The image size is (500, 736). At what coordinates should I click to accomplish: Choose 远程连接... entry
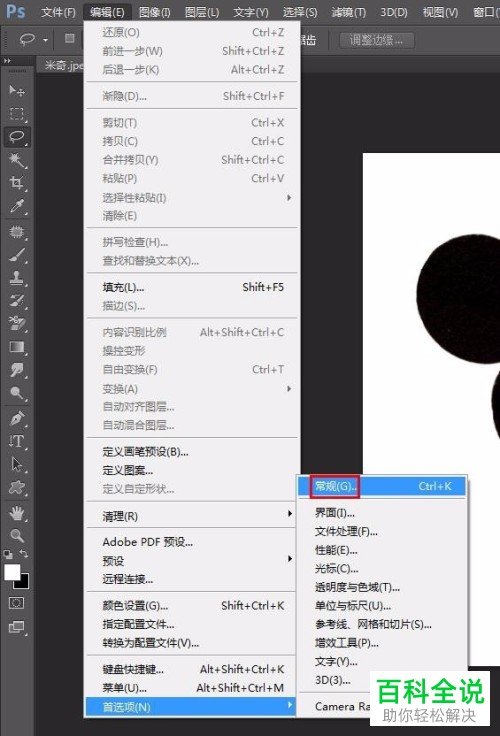click(x=192, y=579)
